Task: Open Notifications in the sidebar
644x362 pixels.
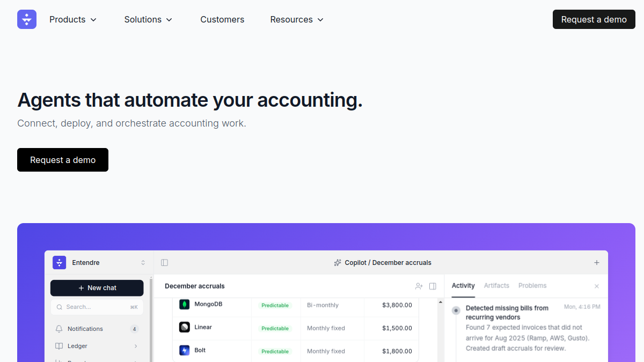Action: coord(97,329)
